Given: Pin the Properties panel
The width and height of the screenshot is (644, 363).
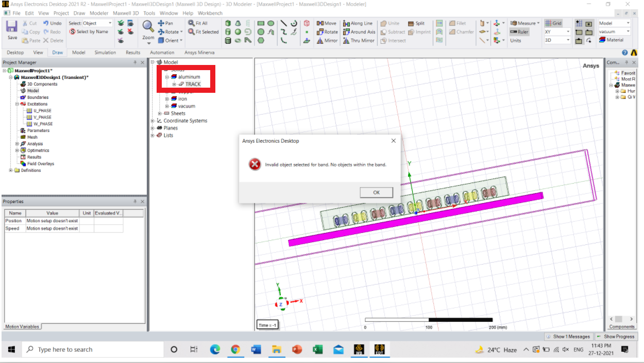Looking at the screenshot, I should point(135,202).
